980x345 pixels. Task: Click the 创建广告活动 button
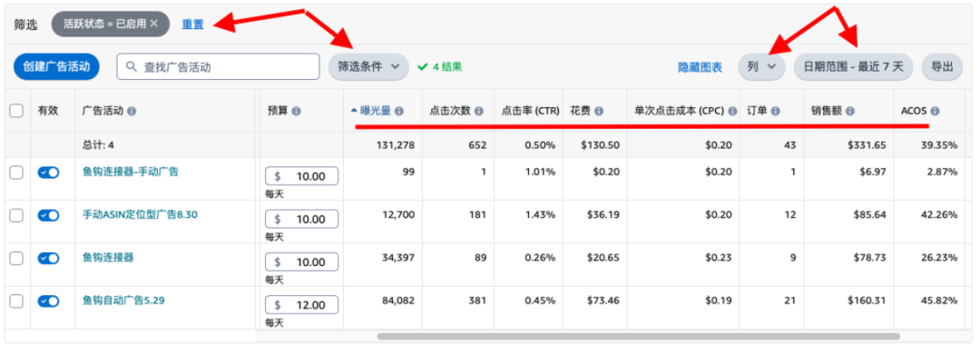57,66
